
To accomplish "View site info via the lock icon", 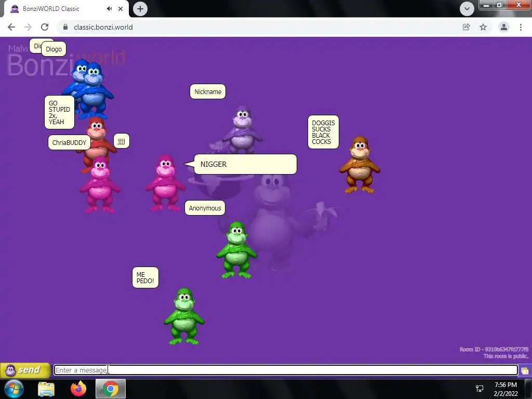I will coord(65,27).
